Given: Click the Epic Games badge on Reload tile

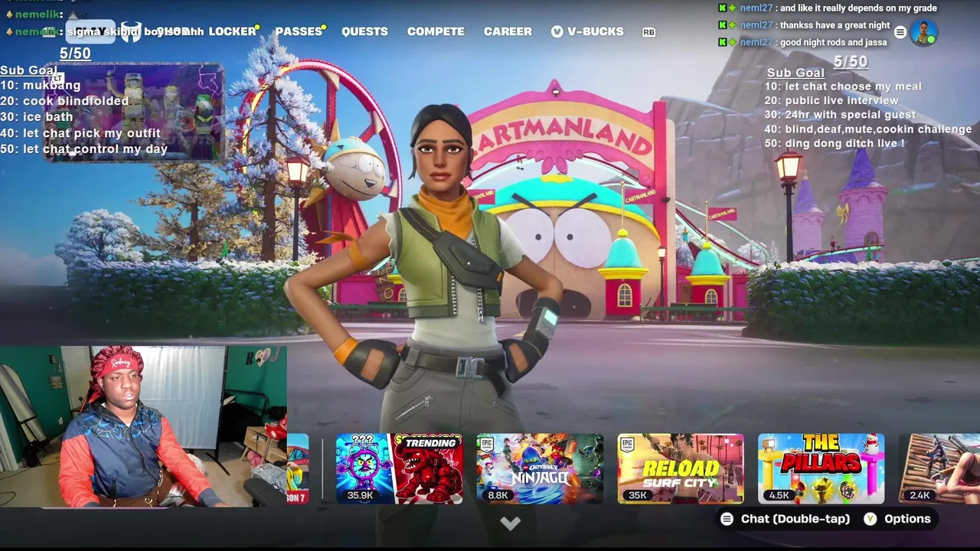Looking at the screenshot, I should pos(628,443).
